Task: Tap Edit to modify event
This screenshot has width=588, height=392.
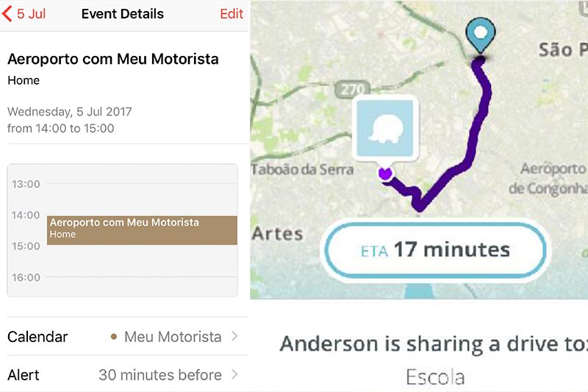Action: click(x=232, y=14)
